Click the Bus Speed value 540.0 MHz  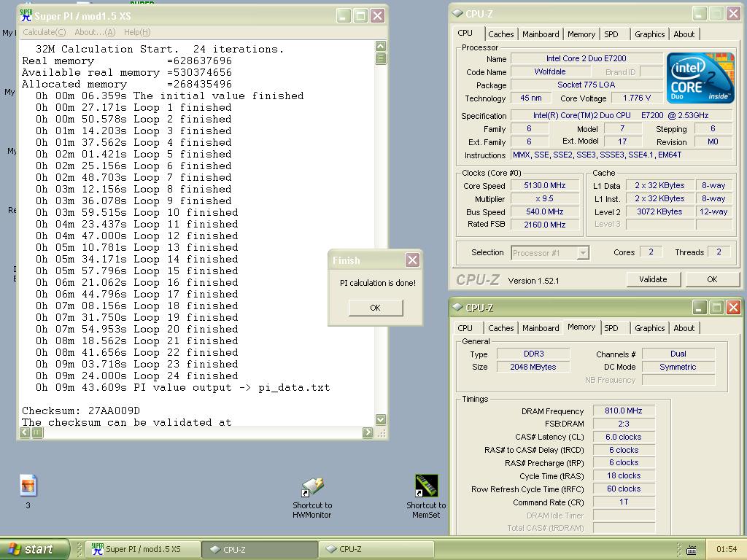tap(544, 211)
